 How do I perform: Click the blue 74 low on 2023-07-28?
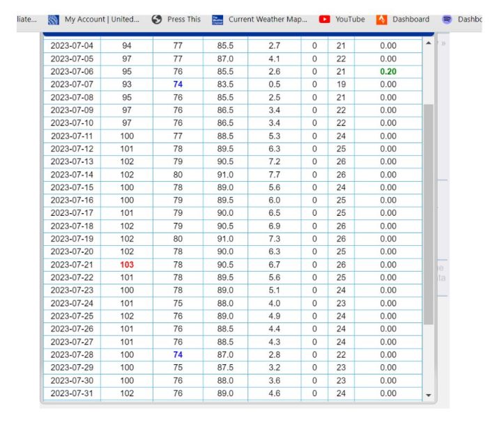178,354
